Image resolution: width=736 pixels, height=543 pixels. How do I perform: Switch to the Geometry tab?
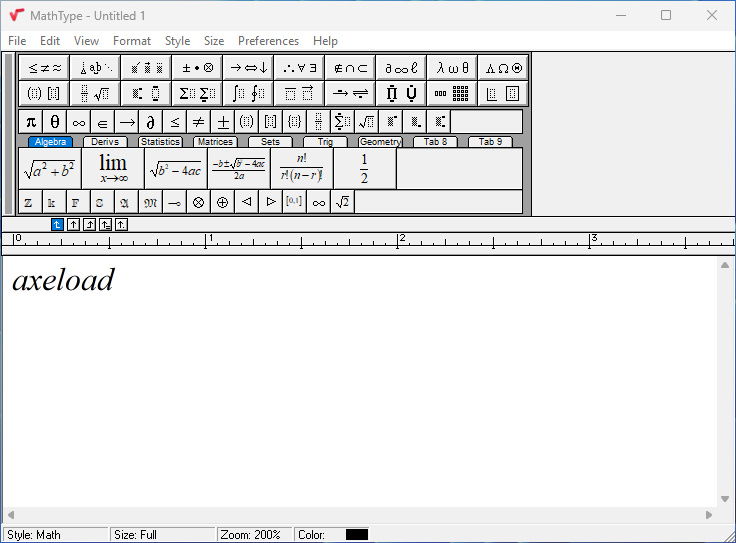(x=380, y=142)
